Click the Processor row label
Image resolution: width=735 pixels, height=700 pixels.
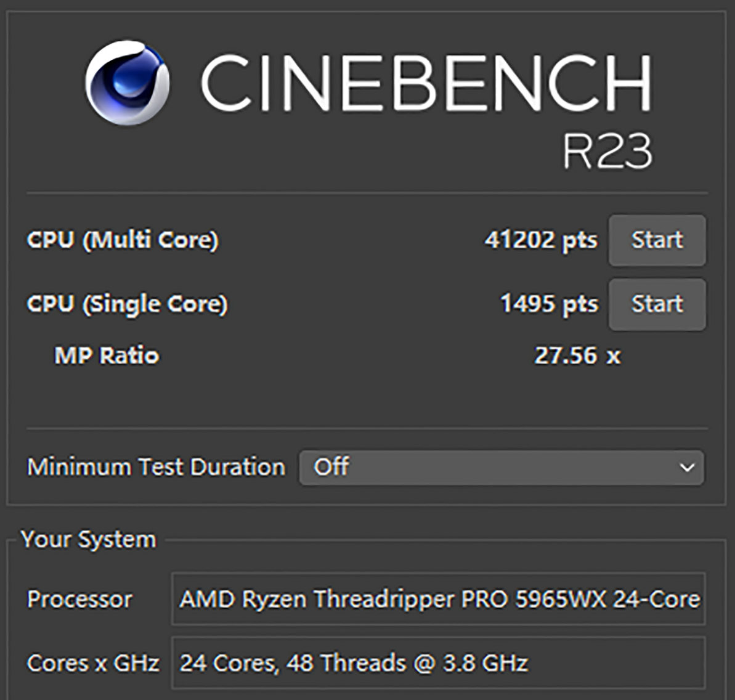[79, 600]
